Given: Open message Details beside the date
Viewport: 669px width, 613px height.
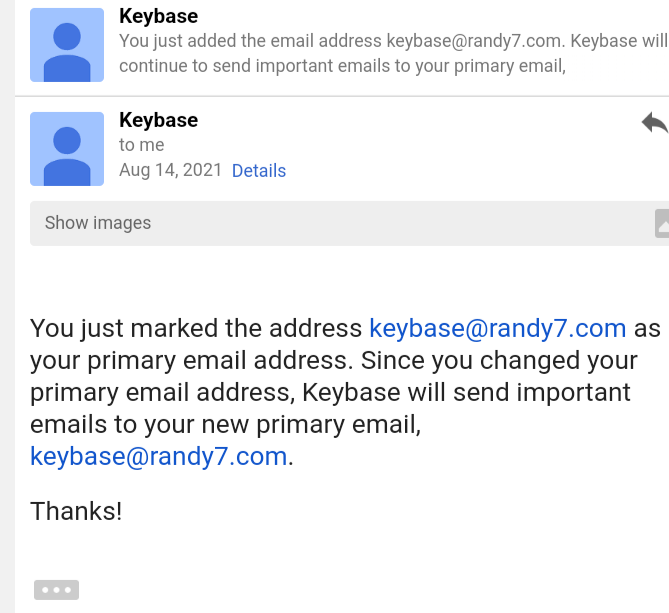Looking at the screenshot, I should (x=259, y=171).
